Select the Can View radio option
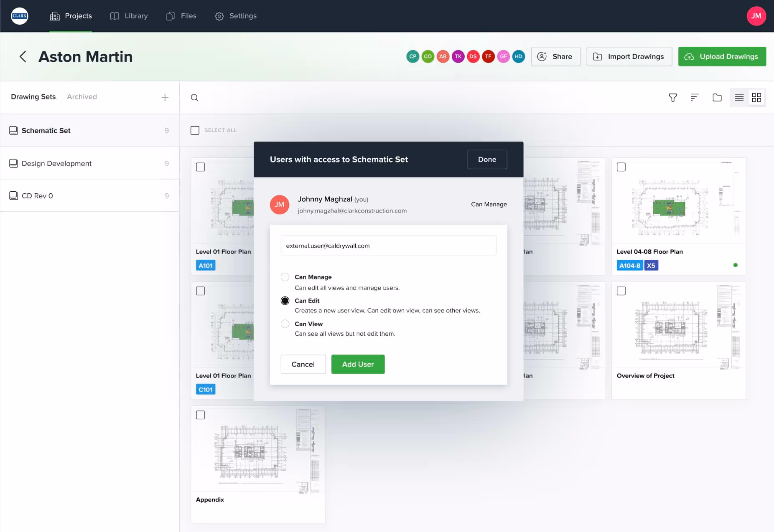774x532 pixels. coord(285,324)
